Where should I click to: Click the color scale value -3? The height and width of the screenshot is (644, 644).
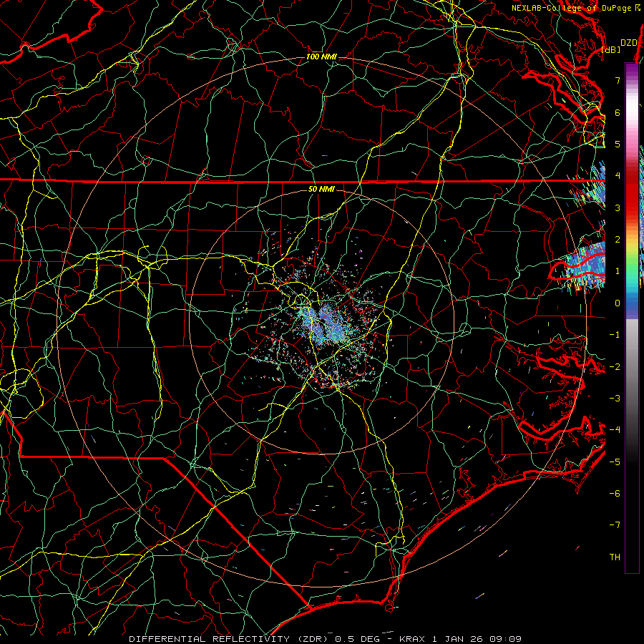[615, 399]
